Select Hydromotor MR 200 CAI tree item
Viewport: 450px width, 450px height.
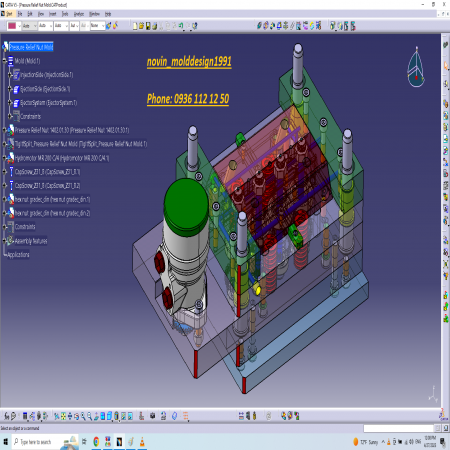(62, 158)
